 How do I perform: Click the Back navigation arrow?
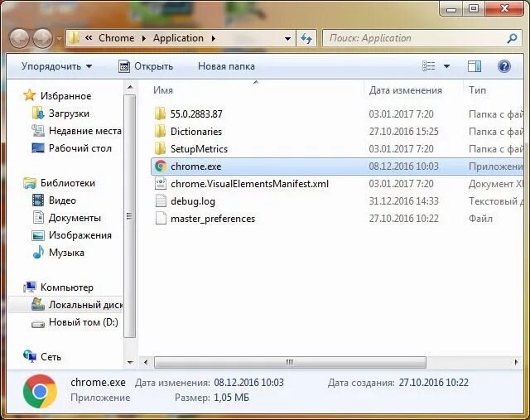[x=19, y=38]
